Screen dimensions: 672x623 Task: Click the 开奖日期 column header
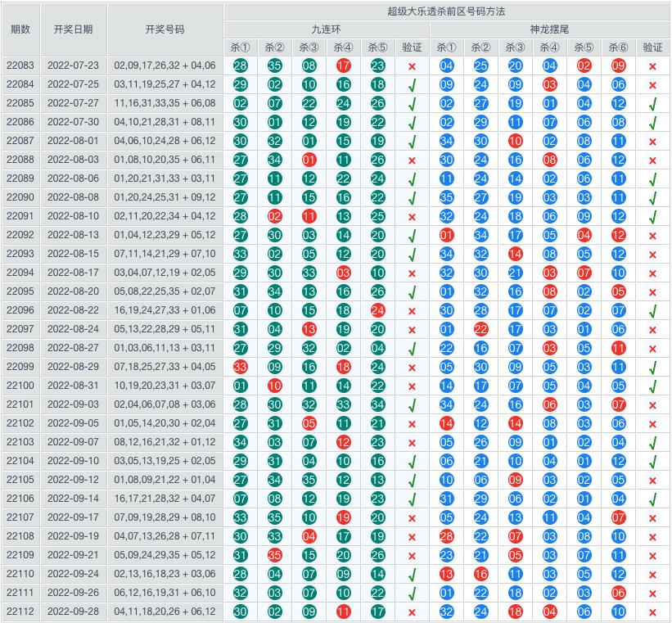(x=74, y=29)
